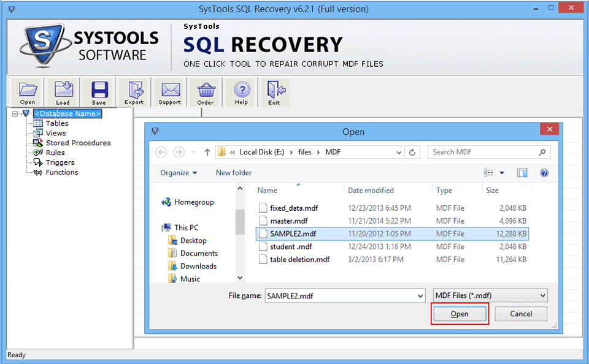This screenshot has width=589, height=364.
Task: Open the MDF Files type dropdown
Action: coord(490,296)
